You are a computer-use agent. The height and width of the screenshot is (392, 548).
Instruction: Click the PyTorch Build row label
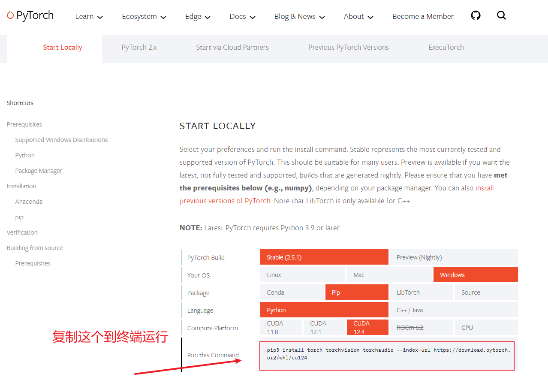pyautogui.click(x=206, y=258)
